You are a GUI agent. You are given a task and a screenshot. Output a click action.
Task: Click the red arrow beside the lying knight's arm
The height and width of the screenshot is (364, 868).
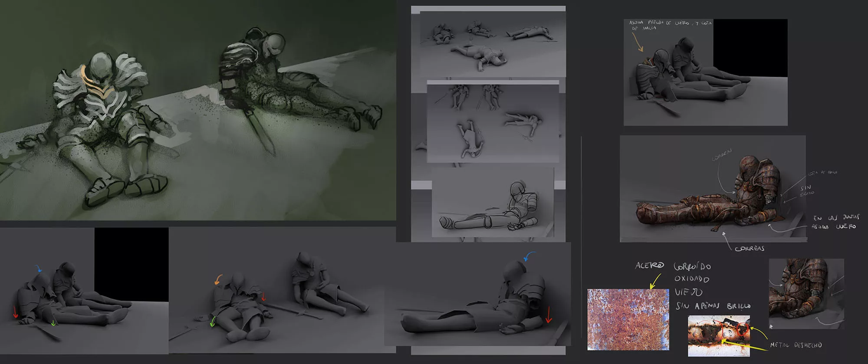tap(549, 315)
